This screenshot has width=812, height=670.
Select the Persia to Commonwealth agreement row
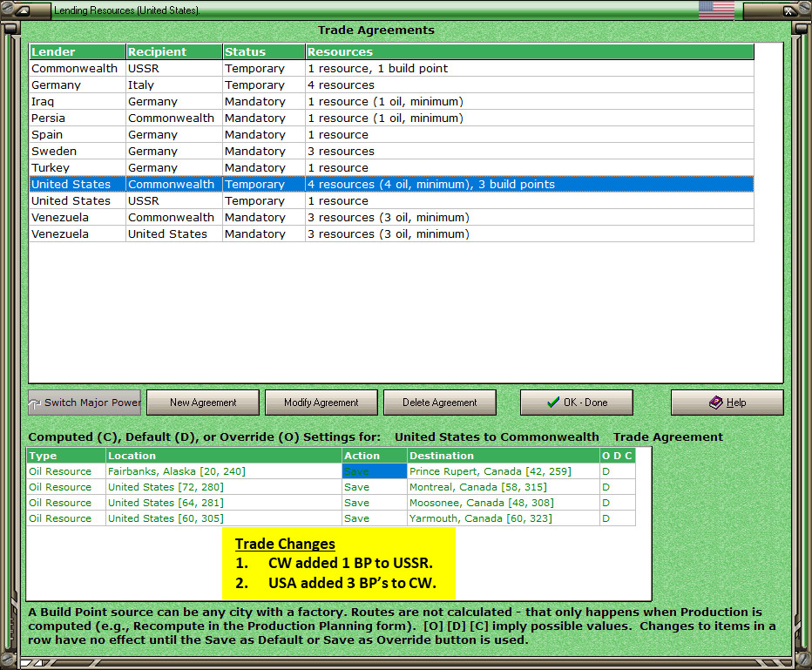[x=391, y=118]
